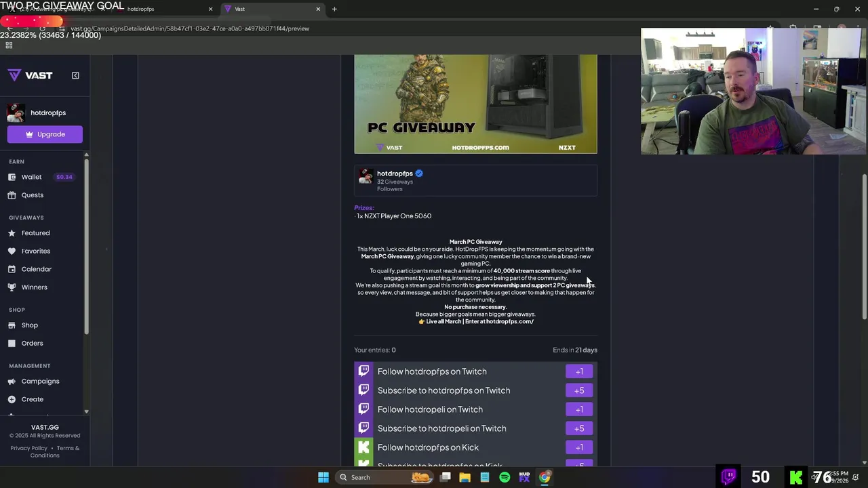Click the Wallet icon in sidebar
The height and width of the screenshot is (488, 868).
point(12,177)
